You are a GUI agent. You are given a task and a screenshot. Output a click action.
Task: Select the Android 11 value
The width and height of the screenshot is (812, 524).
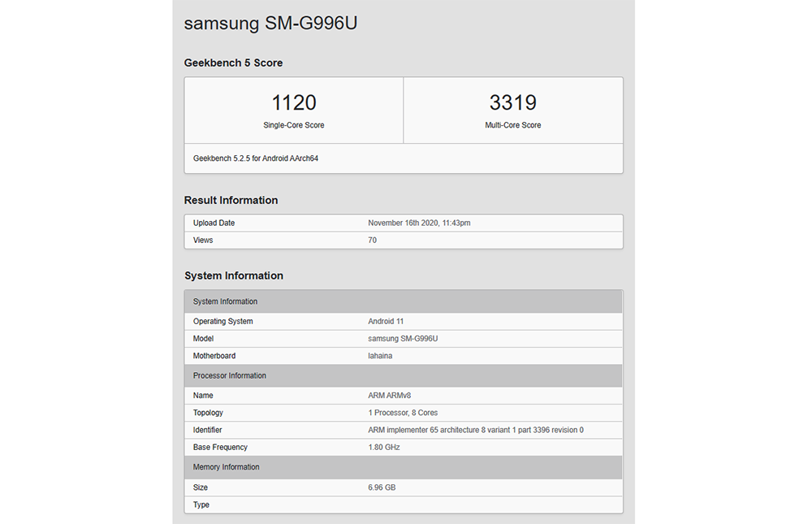pos(386,322)
